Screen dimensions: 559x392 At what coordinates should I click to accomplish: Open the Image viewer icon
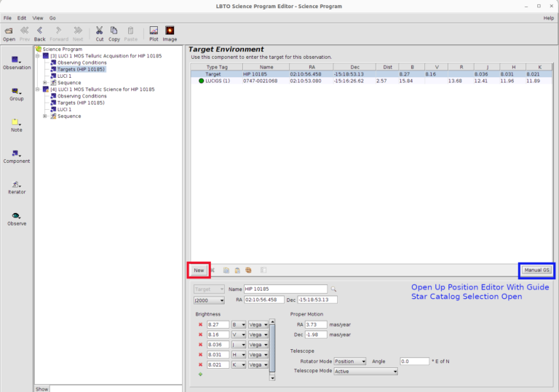170,31
